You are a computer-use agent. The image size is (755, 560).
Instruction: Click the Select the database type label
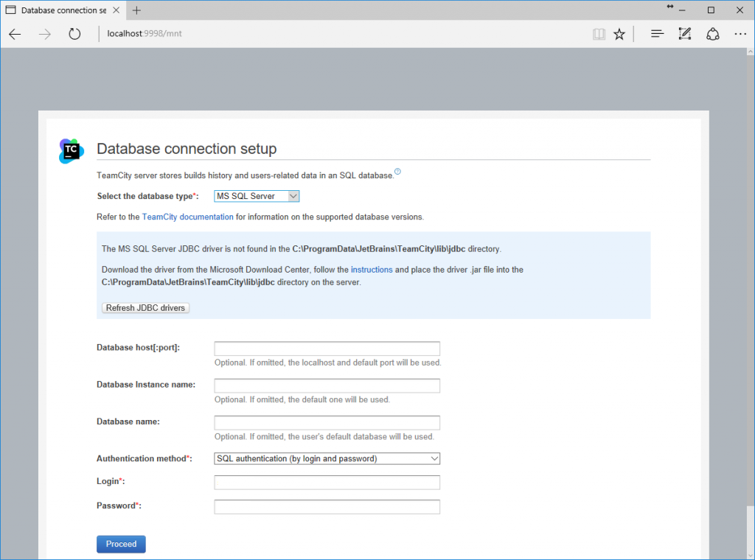pos(147,196)
